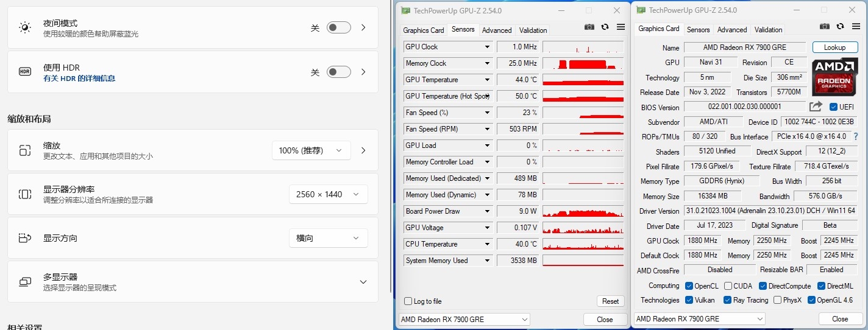Open the display resolution dropdown 2560 × 1440
The height and width of the screenshot is (330, 868).
tap(328, 194)
